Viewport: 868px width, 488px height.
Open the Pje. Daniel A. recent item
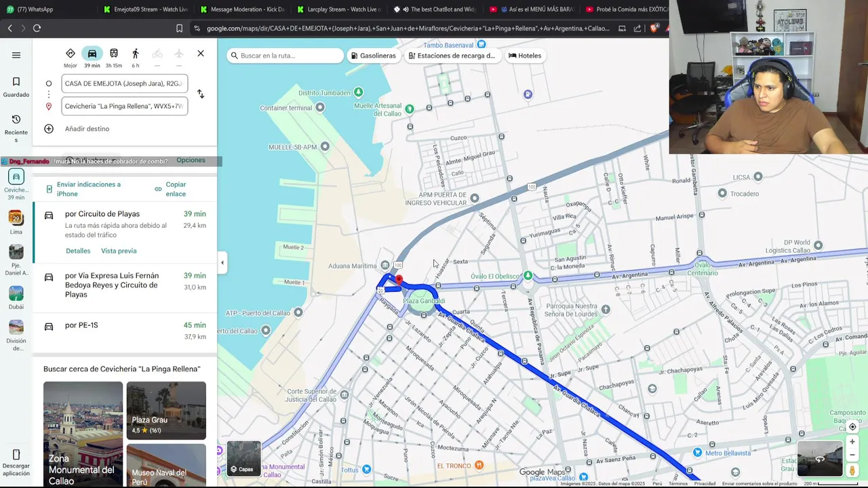16,261
